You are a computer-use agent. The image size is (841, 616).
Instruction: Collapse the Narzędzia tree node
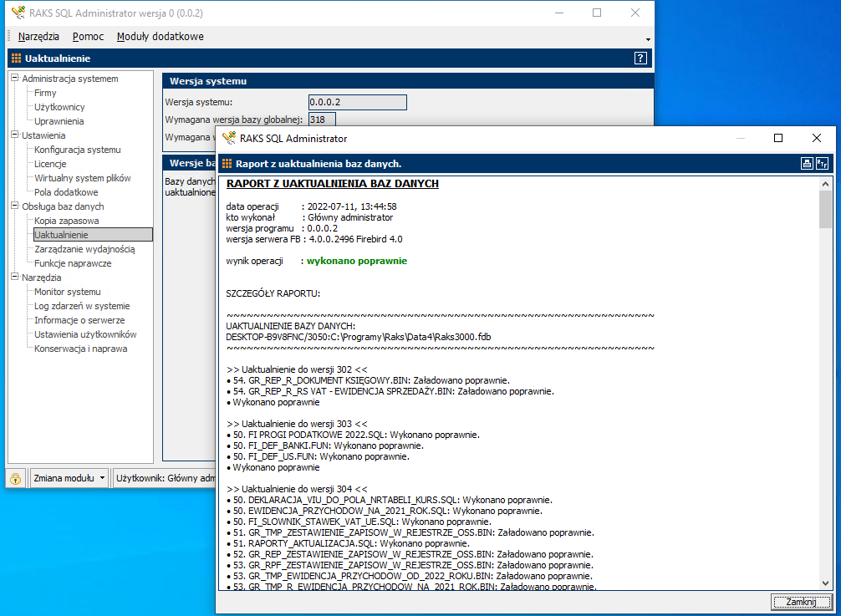(x=15, y=277)
